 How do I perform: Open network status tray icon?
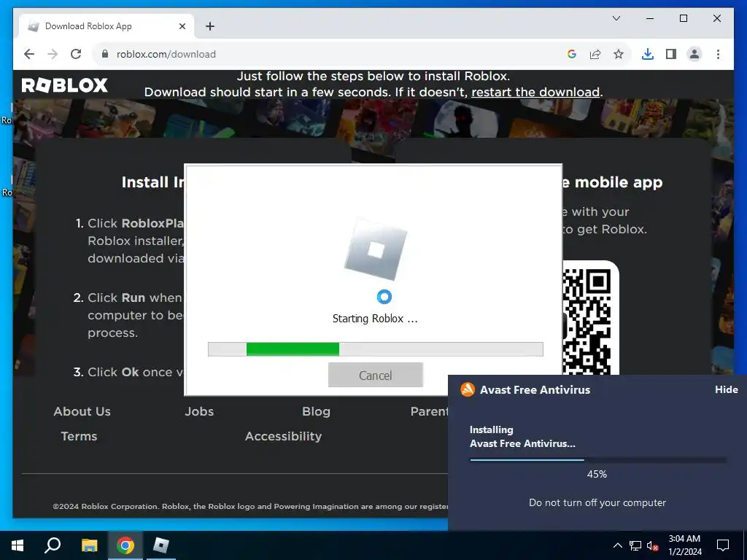(635, 545)
